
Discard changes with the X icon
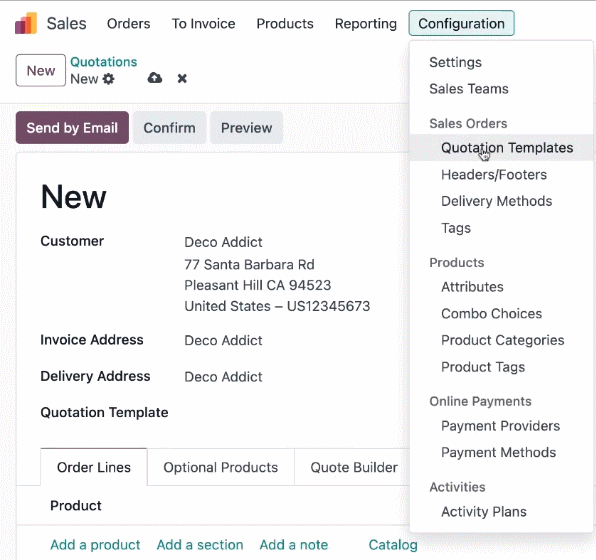point(182,79)
